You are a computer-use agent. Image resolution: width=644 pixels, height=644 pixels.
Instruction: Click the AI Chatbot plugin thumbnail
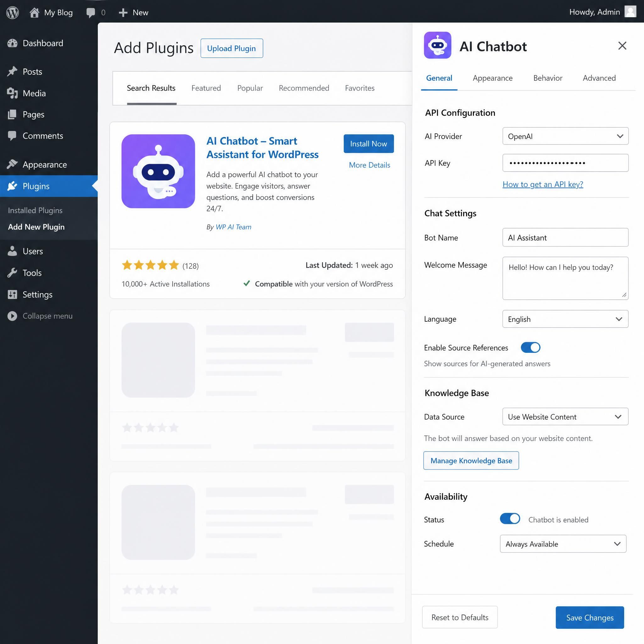coord(158,171)
